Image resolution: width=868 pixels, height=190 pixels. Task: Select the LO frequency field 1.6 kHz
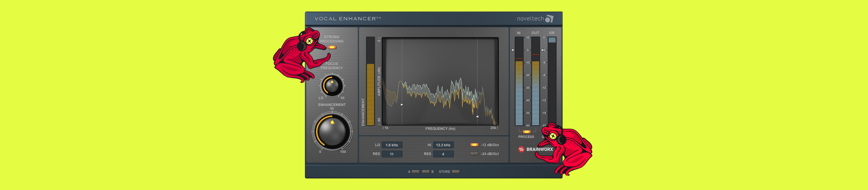click(x=392, y=145)
